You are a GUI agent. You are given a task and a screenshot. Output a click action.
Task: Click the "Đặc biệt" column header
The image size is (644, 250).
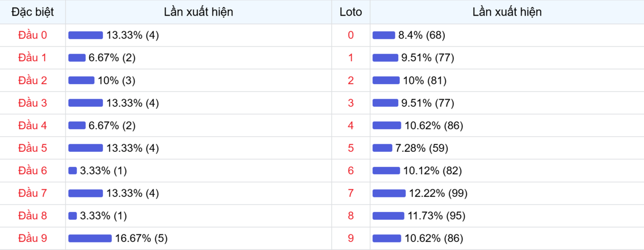33,12
